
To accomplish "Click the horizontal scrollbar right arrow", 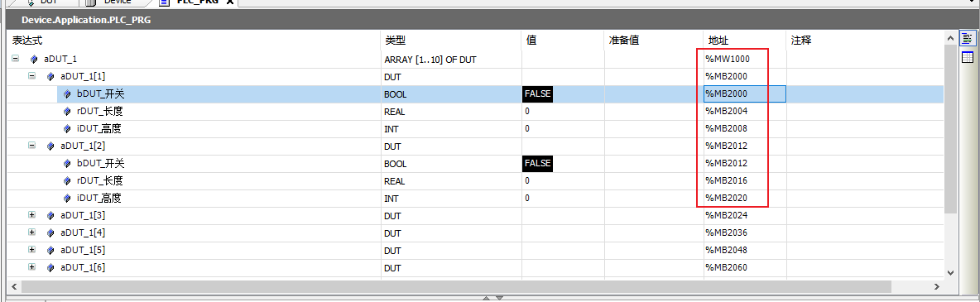I will 937,286.
